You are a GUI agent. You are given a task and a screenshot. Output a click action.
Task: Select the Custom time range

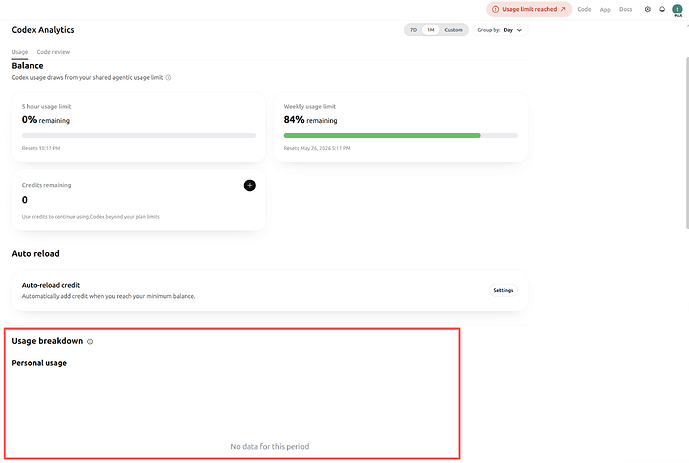pyautogui.click(x=453, y=30)
